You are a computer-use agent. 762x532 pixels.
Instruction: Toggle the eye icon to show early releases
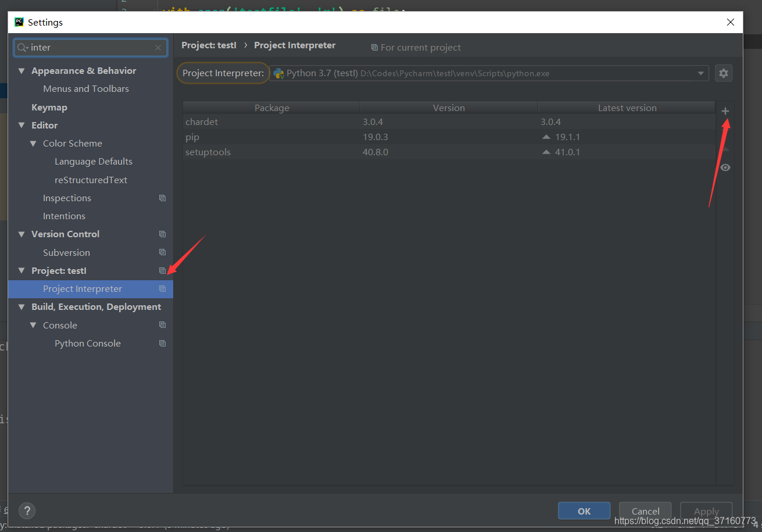[725, 167]
